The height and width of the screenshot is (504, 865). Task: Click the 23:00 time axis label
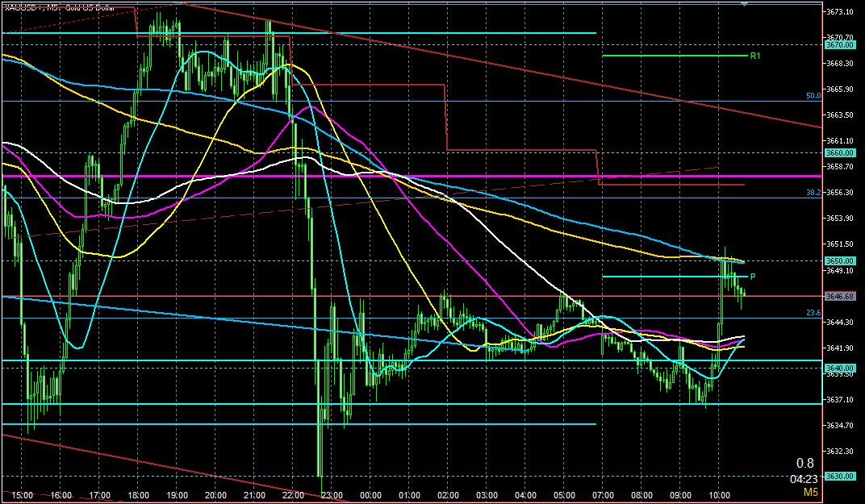pyautogui.click(x=331, y=495)
